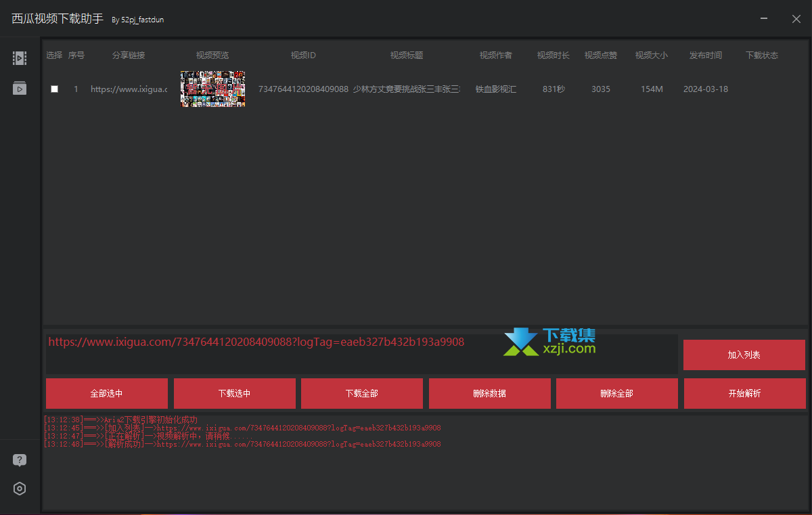This screenshot has height=515, width=812.
Task: Open the settings hexagon icon
Action: [x=20, y=489]
